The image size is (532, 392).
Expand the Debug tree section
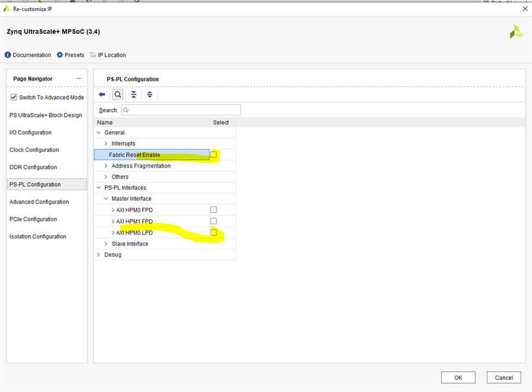[99, 255]
